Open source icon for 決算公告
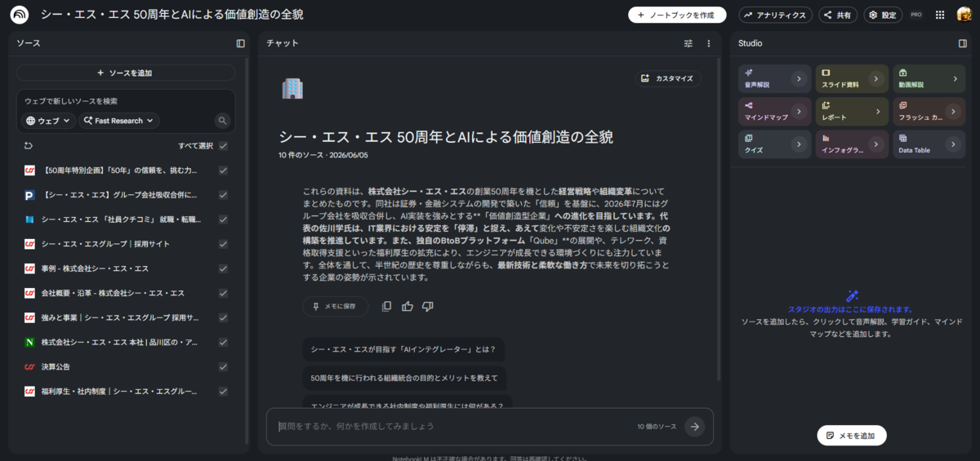The image size is (980, 461). coord(29,367)
